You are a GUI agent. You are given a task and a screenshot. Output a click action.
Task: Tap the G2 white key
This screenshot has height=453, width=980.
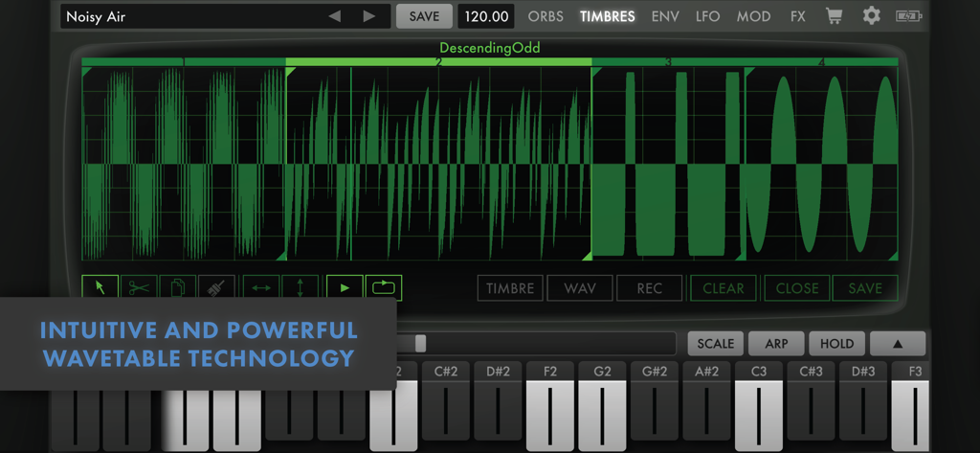(602, 407)
